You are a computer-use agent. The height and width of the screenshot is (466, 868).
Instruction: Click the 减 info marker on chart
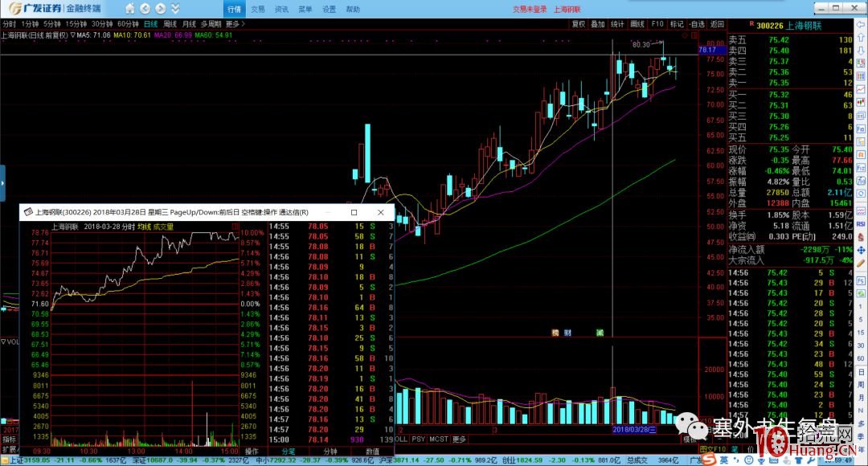click(600, 333)
